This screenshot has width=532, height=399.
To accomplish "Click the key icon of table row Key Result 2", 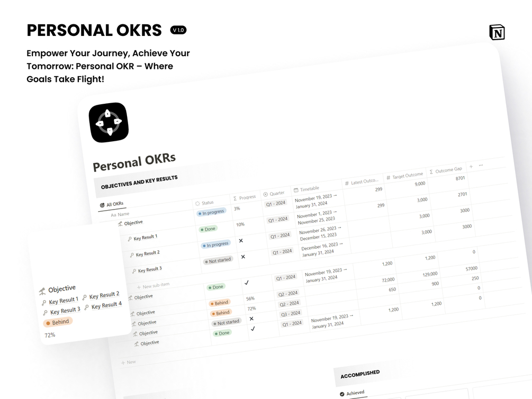I will coord(132,255).
